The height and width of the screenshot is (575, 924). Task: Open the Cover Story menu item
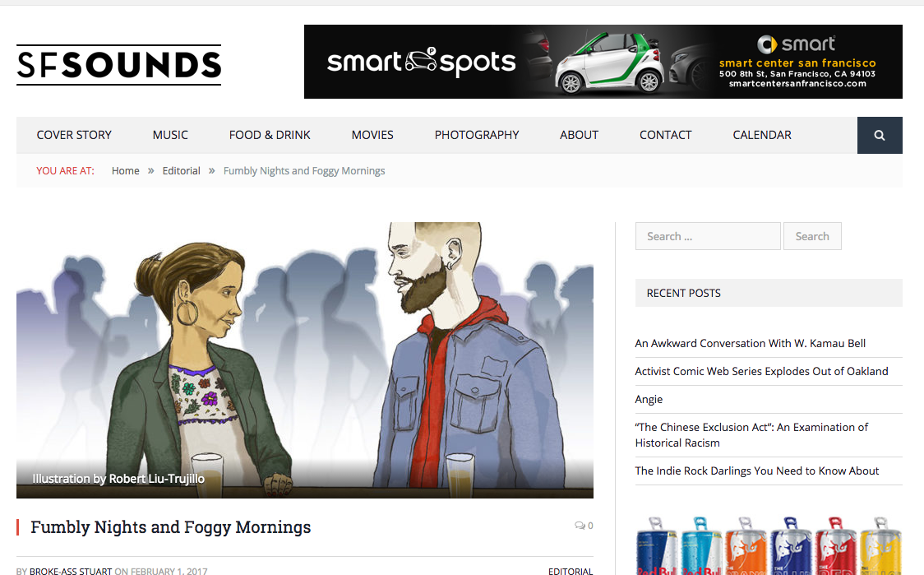74,135
